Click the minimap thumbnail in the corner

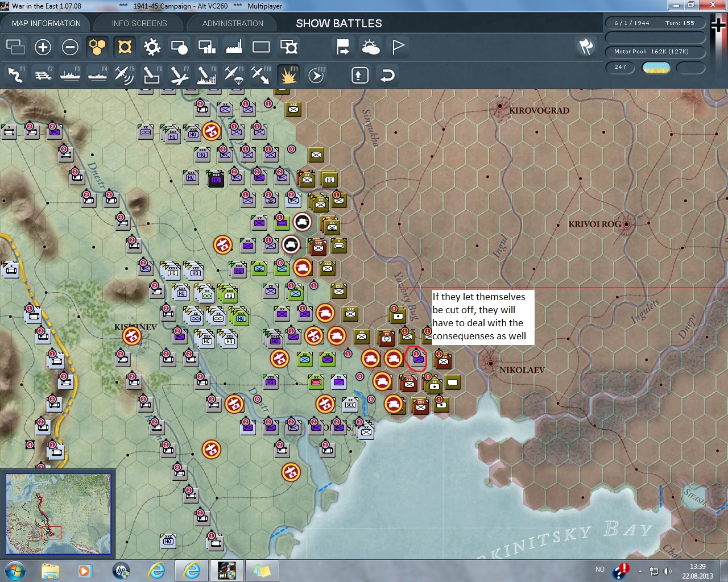click(59, 514)
